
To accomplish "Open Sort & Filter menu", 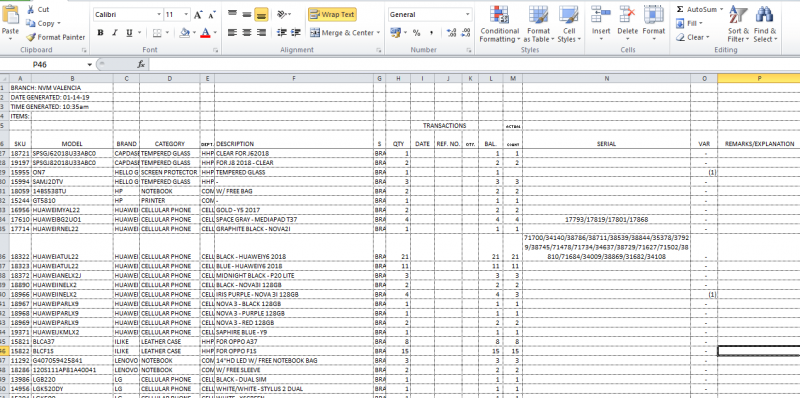I will point(738,24).
